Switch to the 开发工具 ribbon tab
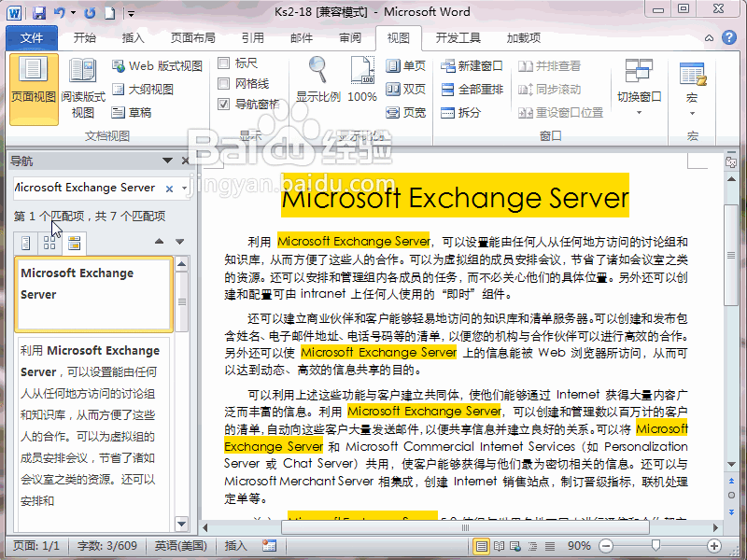Viewport: 747px width, 560px height. click(x=458, y=37)
